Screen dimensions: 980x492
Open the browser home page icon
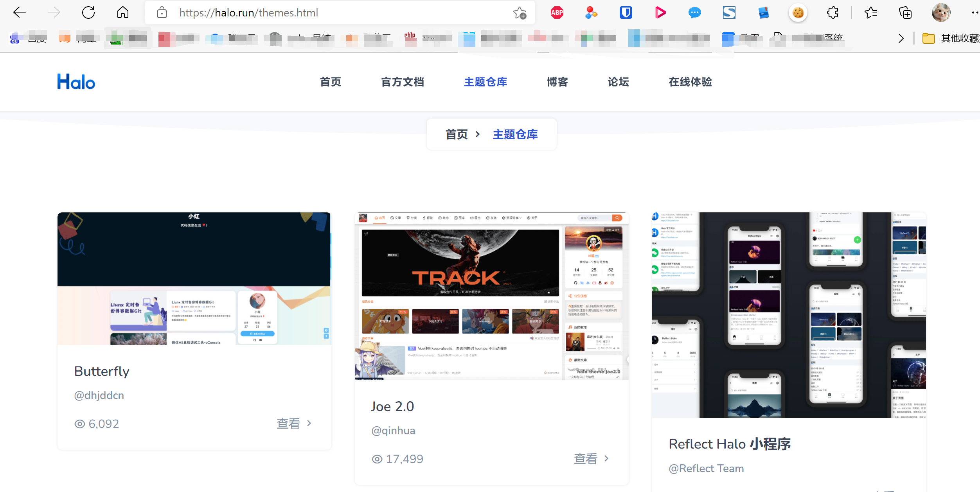coord(122,13)
